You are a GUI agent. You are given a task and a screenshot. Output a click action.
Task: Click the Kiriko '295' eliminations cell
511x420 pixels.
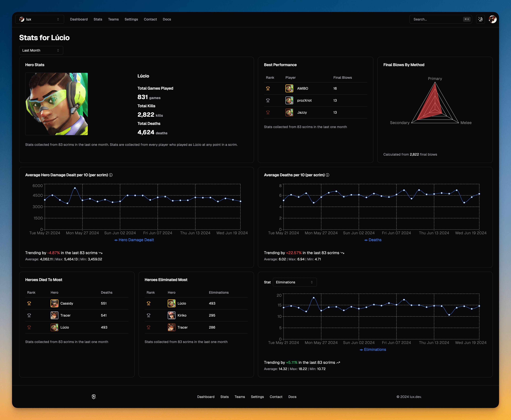[x=212, y=315]
